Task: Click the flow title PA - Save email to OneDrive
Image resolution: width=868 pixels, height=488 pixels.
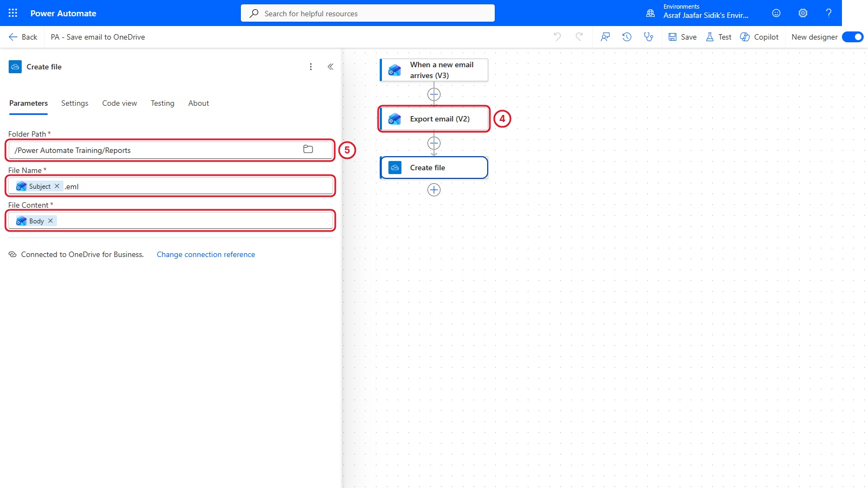Action: [98, 37]
